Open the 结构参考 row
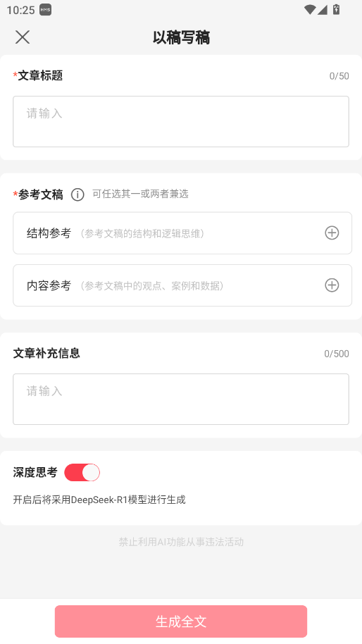The image size is (362, 644). point(182,233)
